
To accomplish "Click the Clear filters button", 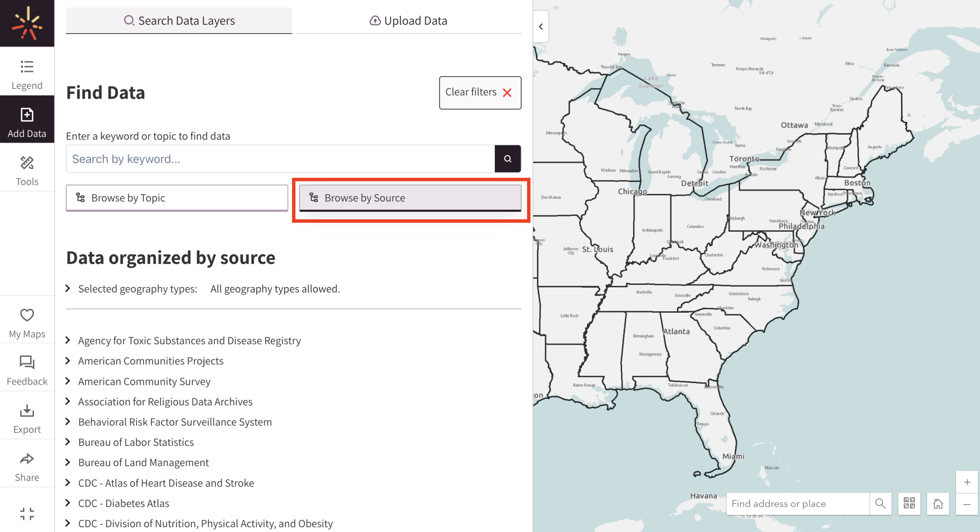I will [480, 92].
